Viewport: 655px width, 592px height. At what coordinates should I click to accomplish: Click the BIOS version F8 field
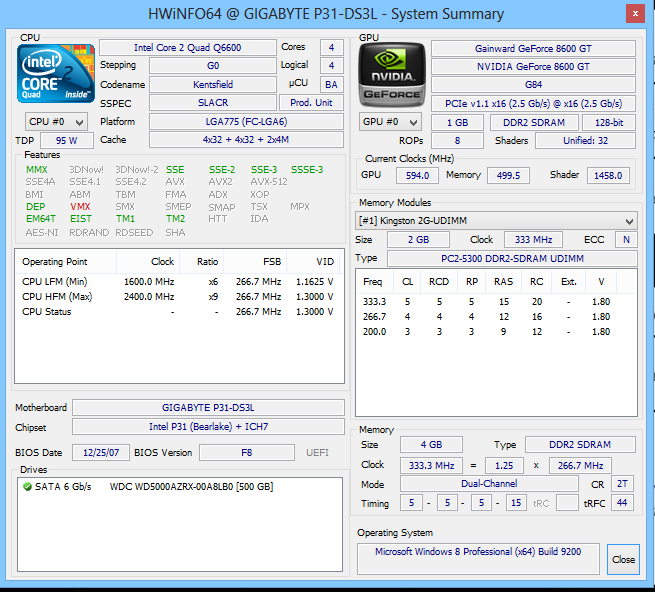[x=246, y=452]
